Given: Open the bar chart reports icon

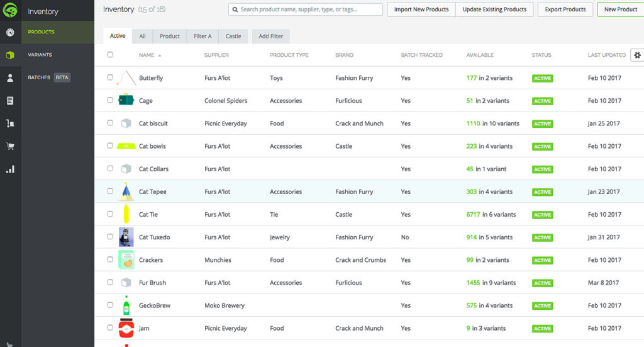Looking at the screenshot, I should (10, 169).
